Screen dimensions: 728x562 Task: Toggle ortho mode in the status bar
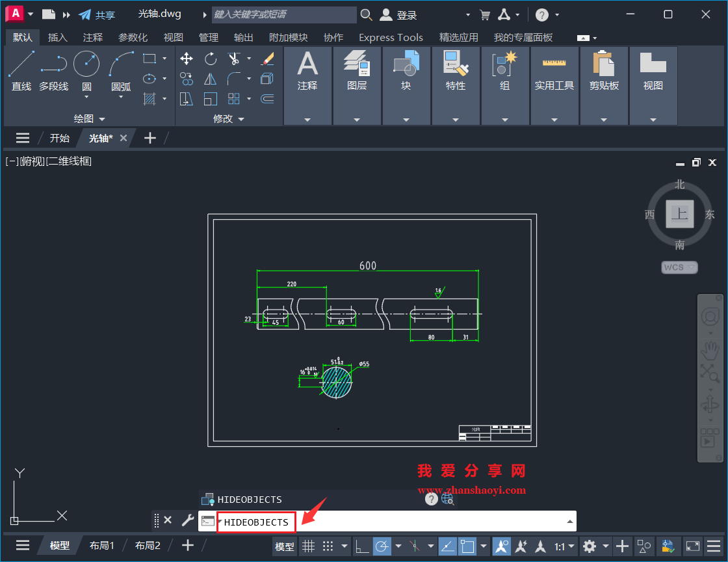coord(364,546)
